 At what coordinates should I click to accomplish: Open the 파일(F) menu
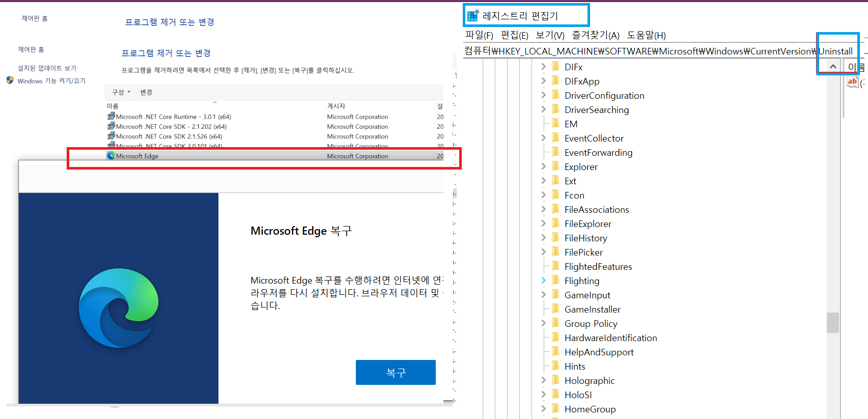tap(479, 35)
